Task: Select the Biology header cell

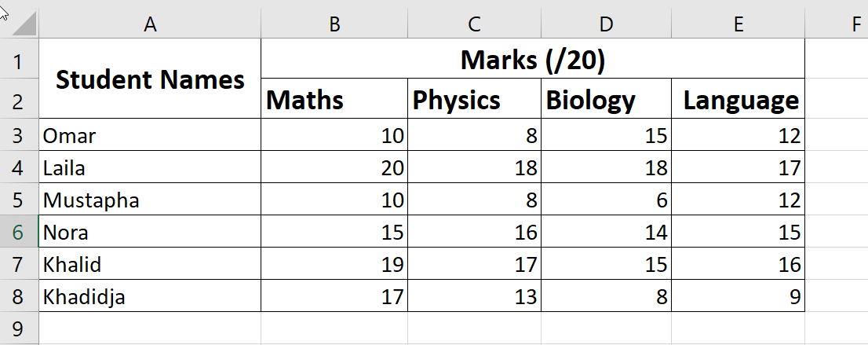Action: click(606, 100)
